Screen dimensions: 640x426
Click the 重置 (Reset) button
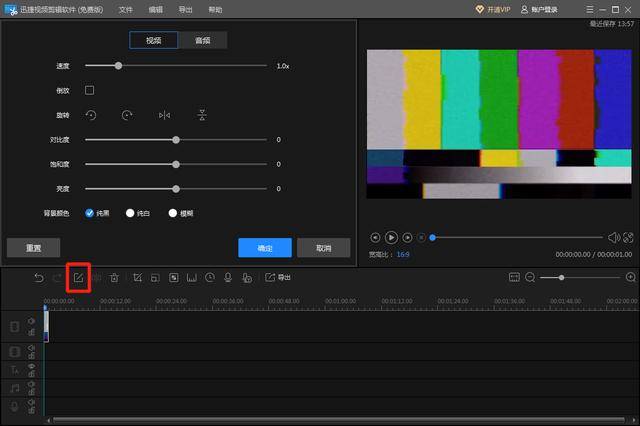[x=33, y=248]
